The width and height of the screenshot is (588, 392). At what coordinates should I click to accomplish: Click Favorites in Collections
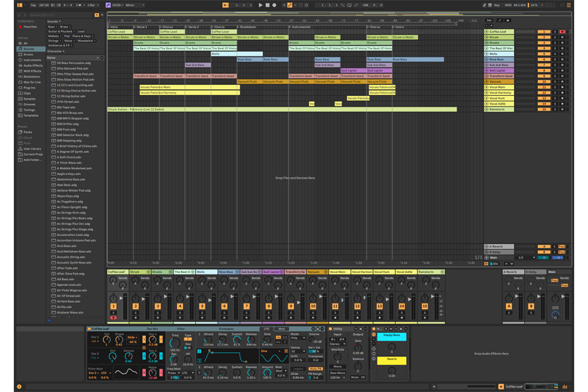tap(30, 27)
